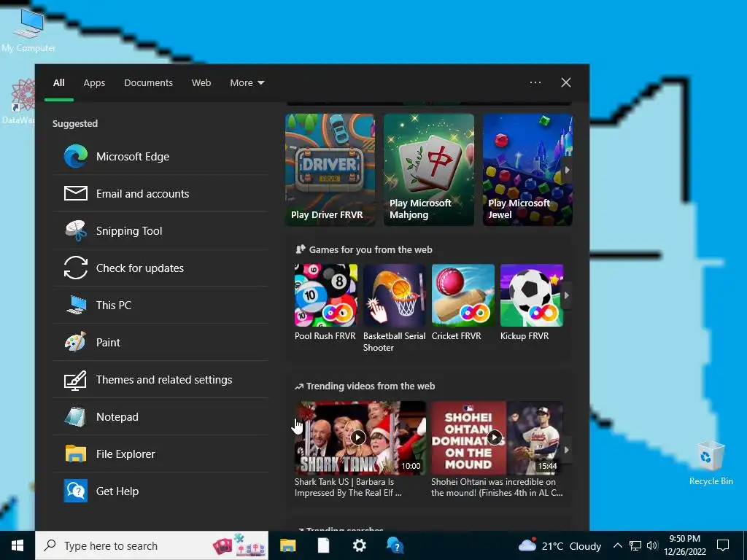Launch Paint palette icon

pyautogui.click(x=76, y=342)
